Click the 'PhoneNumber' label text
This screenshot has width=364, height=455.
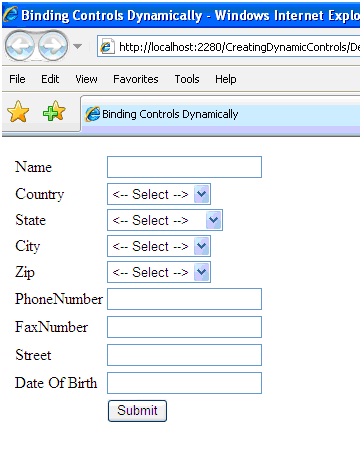(59, 299)
